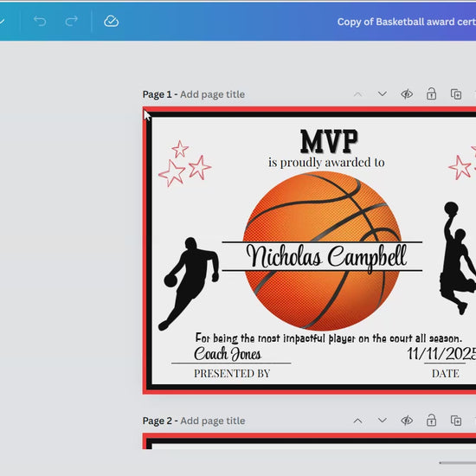The height and width of the screenshot is (476, 476).
Task: Open the 'Copy of Basketball award' document title
Action: 407,22
